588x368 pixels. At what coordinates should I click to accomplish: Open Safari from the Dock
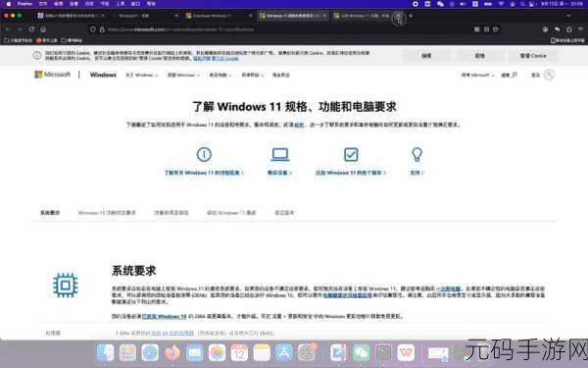(x=150, y=352)
